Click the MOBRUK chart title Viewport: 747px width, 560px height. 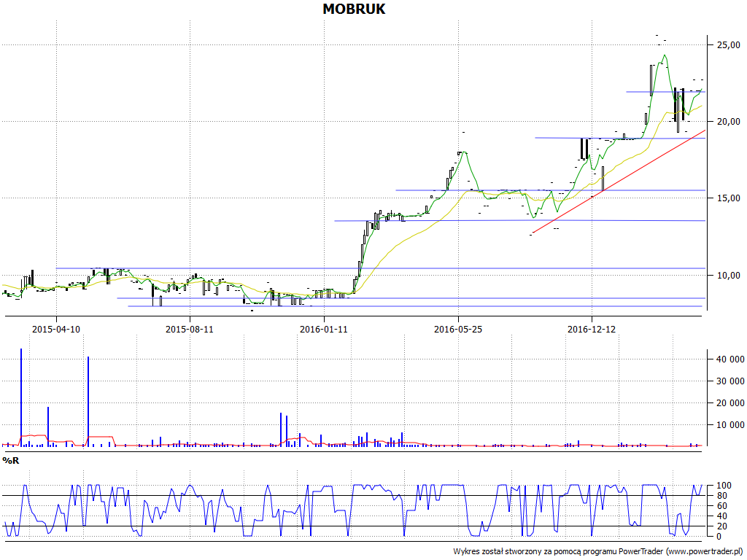(354, 9)
